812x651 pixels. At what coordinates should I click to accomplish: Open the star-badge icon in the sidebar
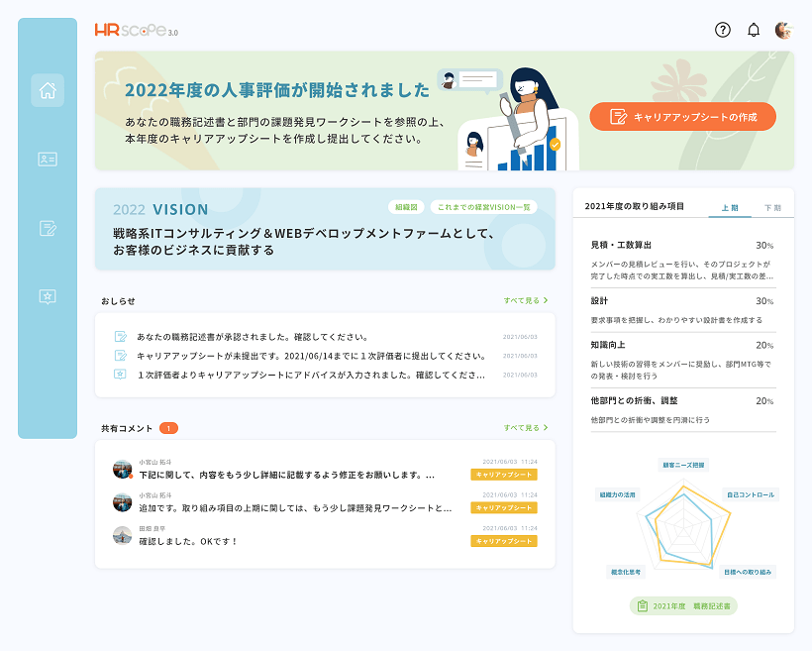[x=48, y=297]
